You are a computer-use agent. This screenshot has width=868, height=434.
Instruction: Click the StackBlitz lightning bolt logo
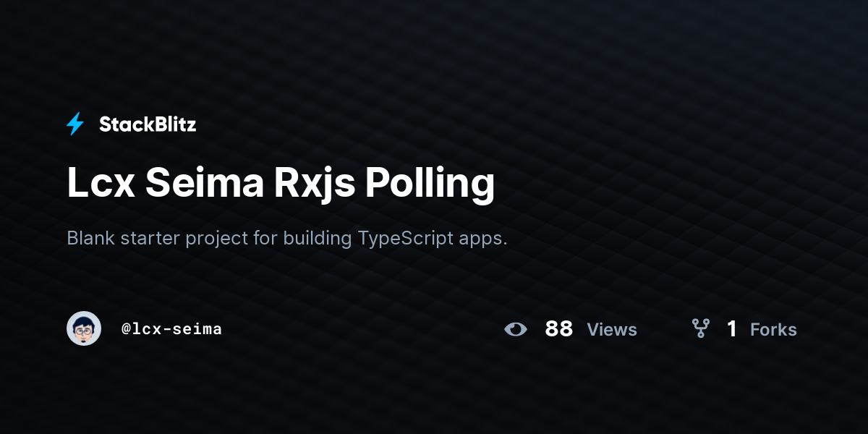[x=75, y=124]
